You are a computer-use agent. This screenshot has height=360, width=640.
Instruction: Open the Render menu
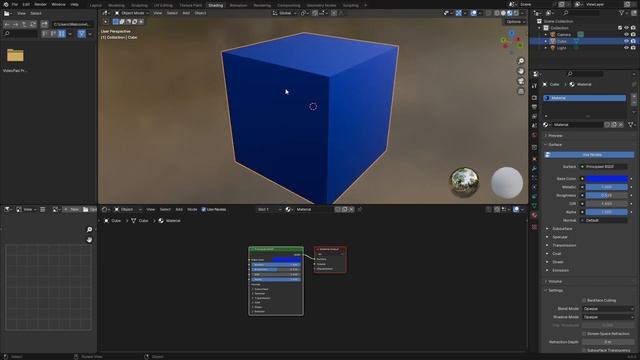click(40, 4)
